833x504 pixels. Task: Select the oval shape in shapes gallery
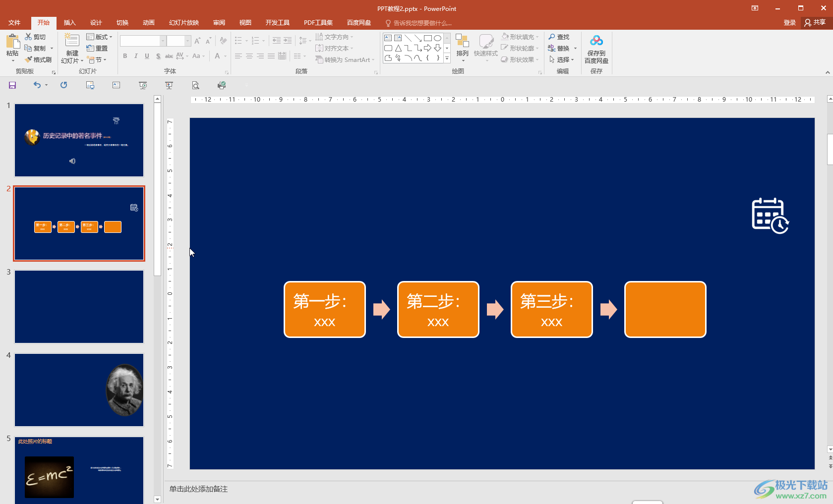[437, 38]
